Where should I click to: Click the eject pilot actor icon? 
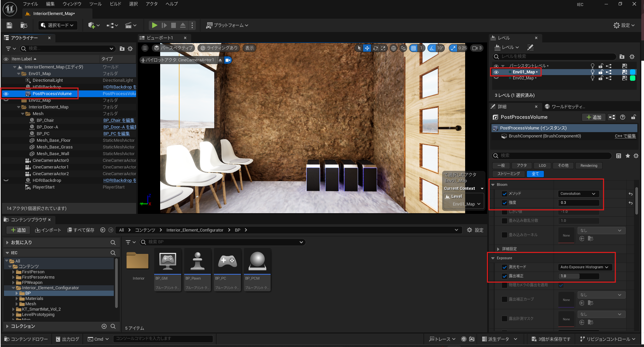click(220, 60)
